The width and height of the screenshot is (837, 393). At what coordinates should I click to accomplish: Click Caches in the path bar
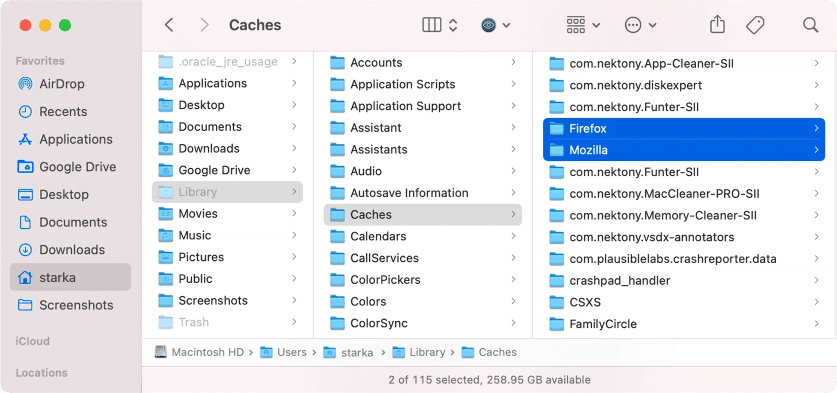pyautogui.click(x=489, y=352)
